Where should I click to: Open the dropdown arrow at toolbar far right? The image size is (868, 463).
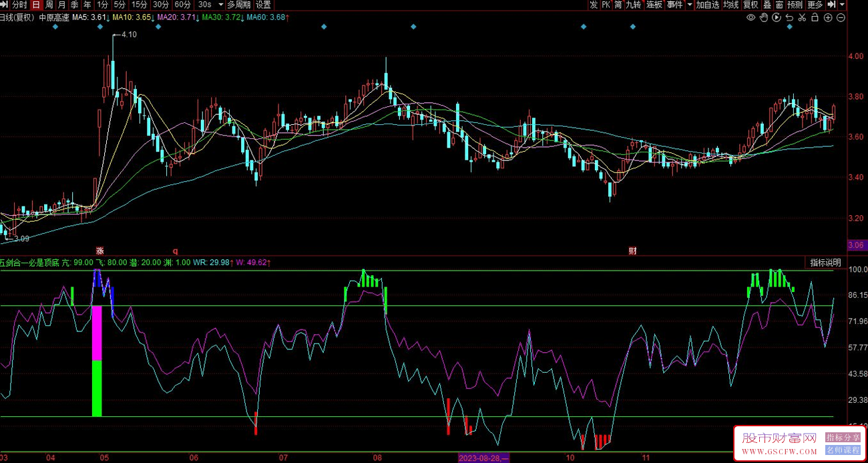[843, 5]
